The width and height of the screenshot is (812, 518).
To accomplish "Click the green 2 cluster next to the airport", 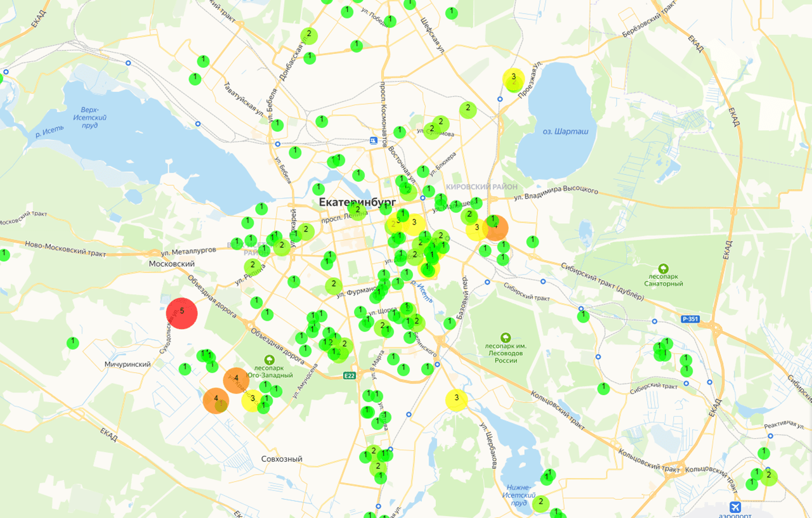I will coord(769,477).
